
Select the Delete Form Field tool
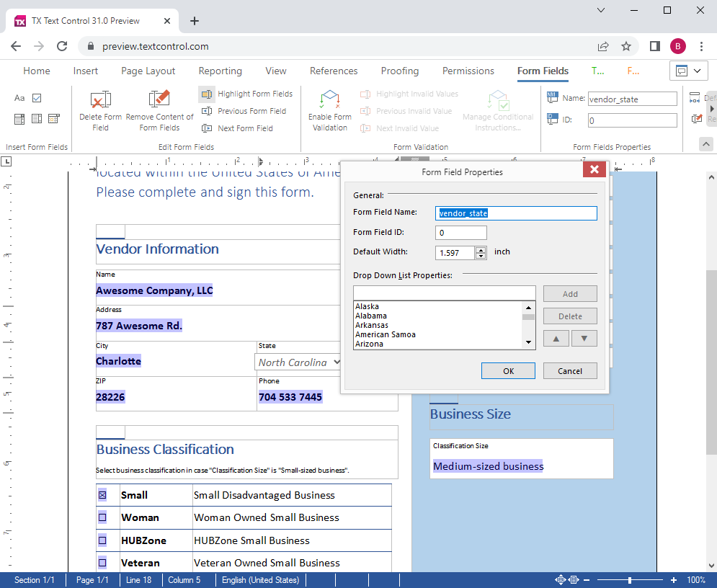coord(100,108)
